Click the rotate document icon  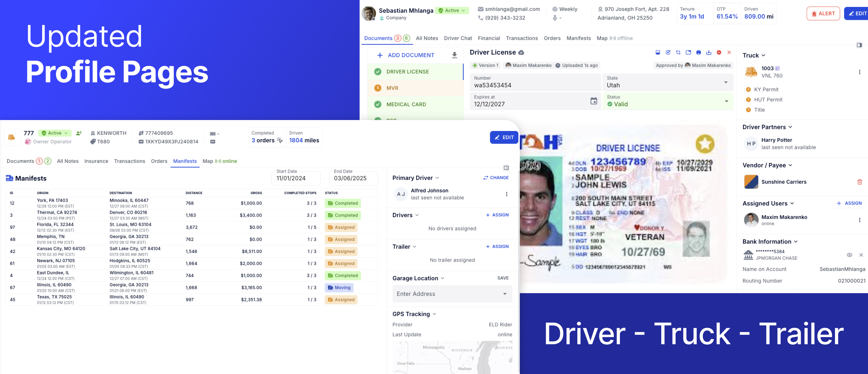coord(668,52)
